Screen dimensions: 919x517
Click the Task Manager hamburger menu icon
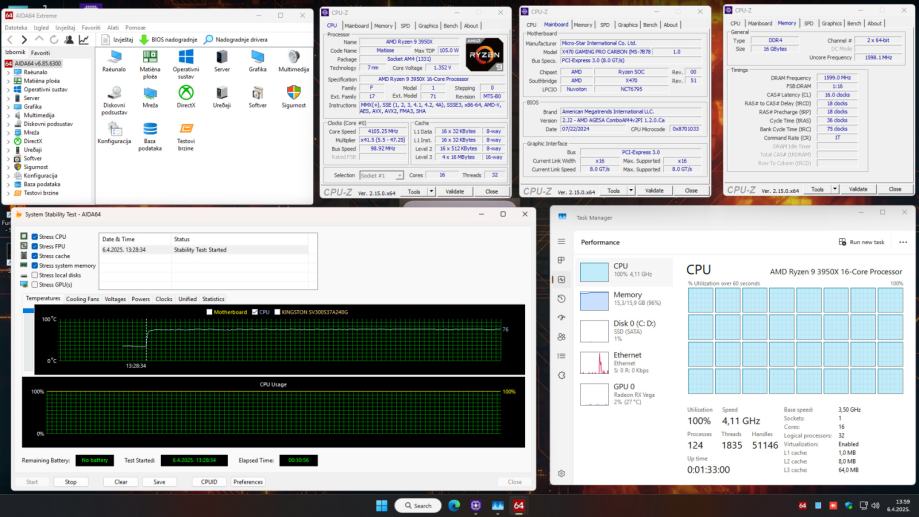pos(562,241)
